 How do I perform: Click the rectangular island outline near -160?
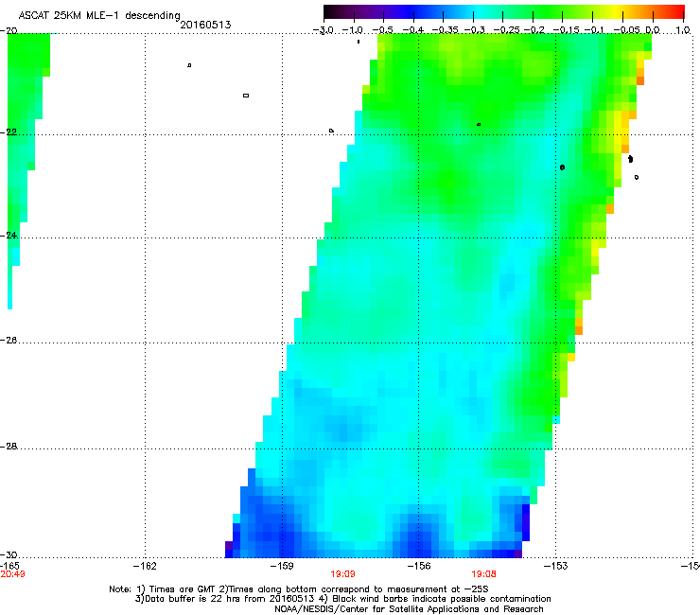coord(246,96)
